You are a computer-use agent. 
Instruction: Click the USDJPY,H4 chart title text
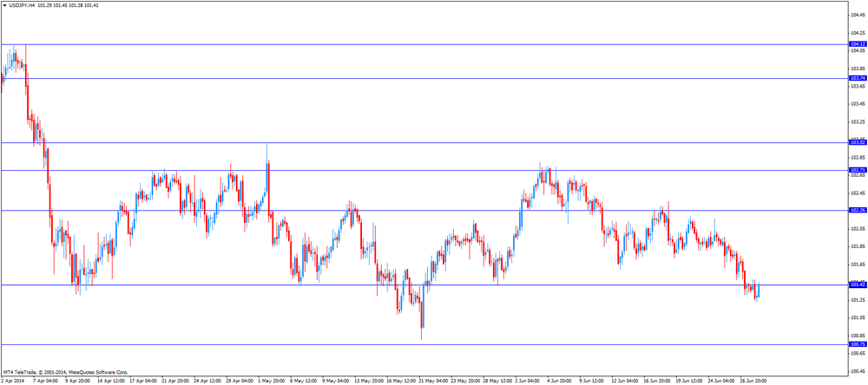[21, 5]
